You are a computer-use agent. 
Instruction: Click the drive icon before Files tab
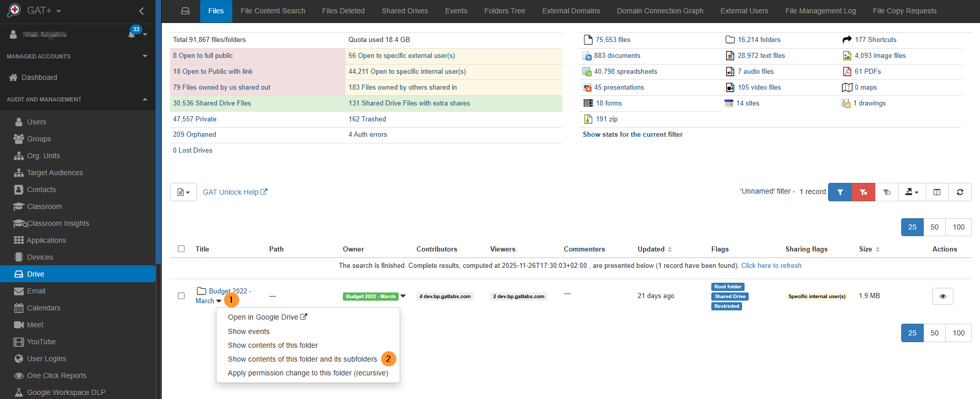coord(185,11)
